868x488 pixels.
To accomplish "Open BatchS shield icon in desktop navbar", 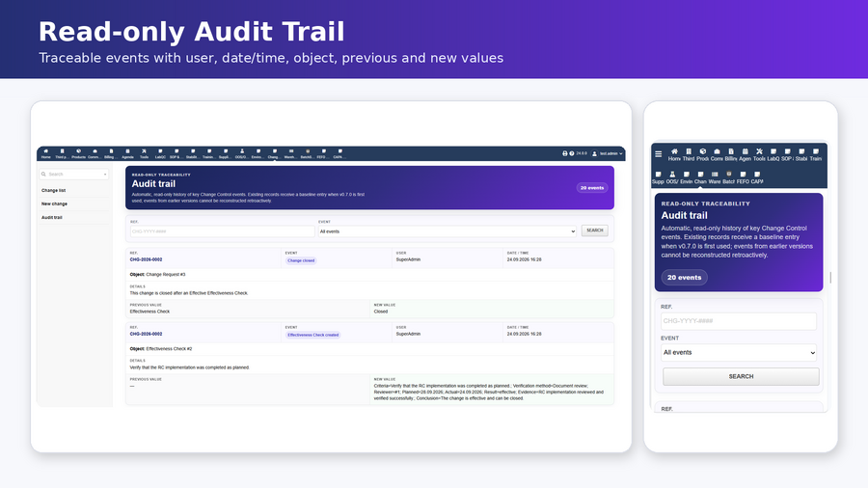I will (x=308, y=153).
